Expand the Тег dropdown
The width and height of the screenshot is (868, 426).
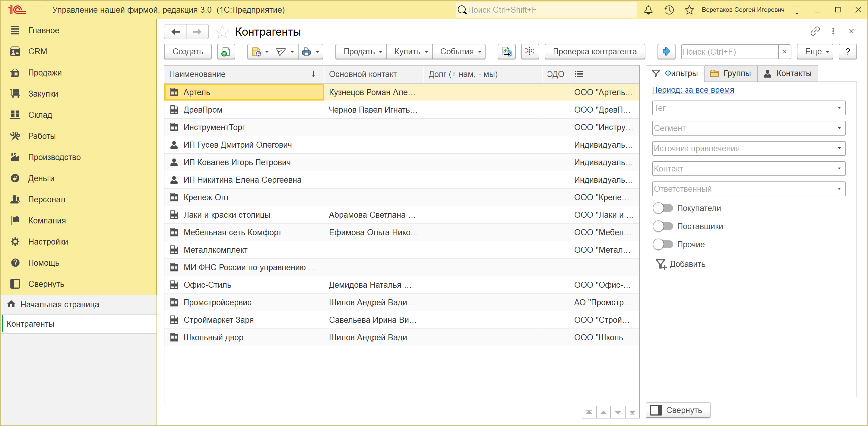[839, 108]
